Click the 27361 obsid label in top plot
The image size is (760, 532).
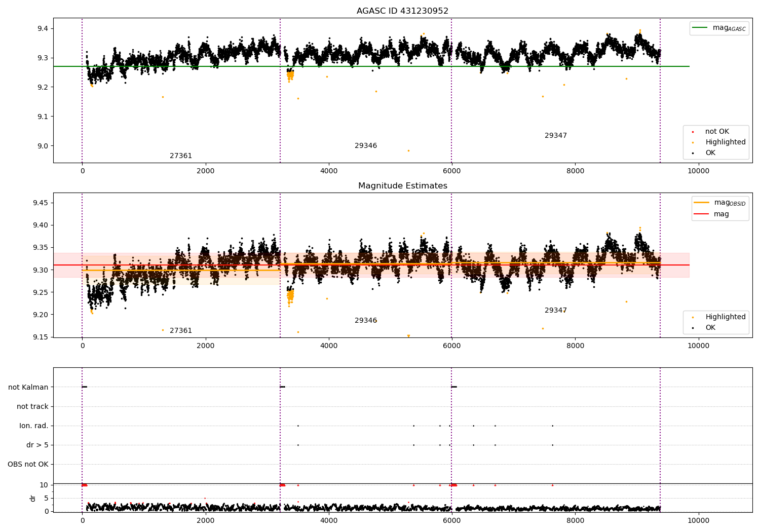tap(181, 156)
